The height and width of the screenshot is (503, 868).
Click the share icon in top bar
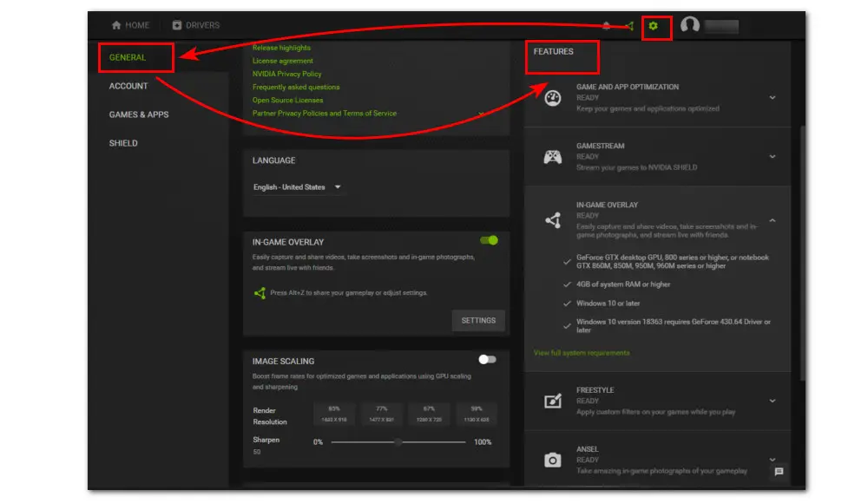pyautogui.click(x=629, y=26)
